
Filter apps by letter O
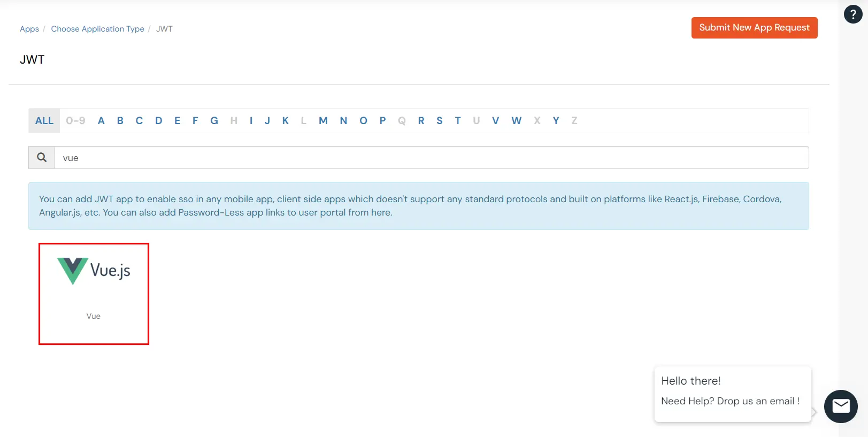coord(363,121)
